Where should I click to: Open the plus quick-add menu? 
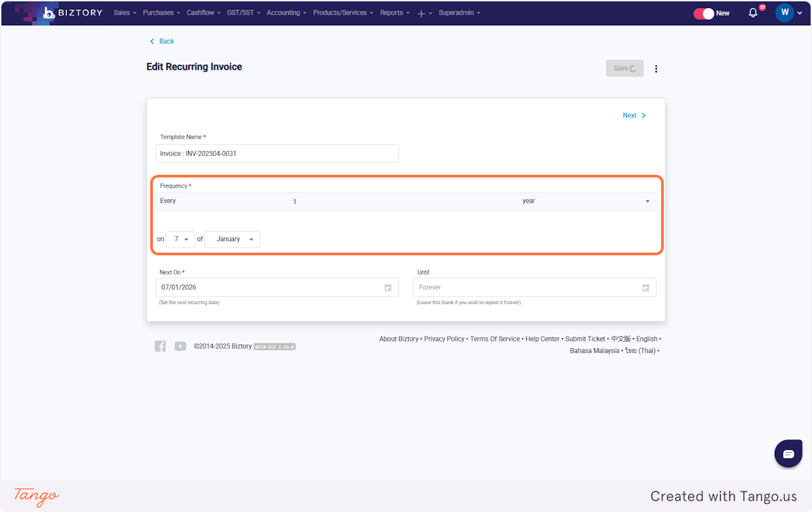pyautogui.click(x=424, y=13)
